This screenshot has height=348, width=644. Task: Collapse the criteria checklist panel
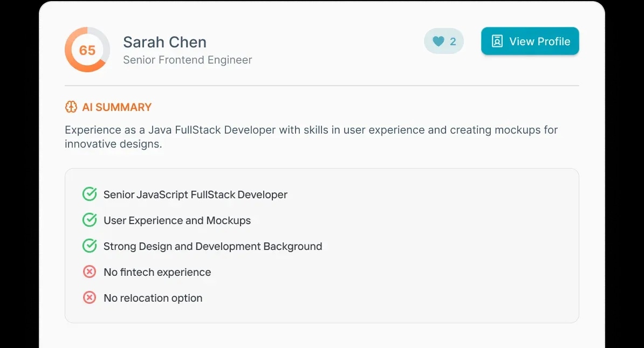pyautogui.click(x=321, y=245)
